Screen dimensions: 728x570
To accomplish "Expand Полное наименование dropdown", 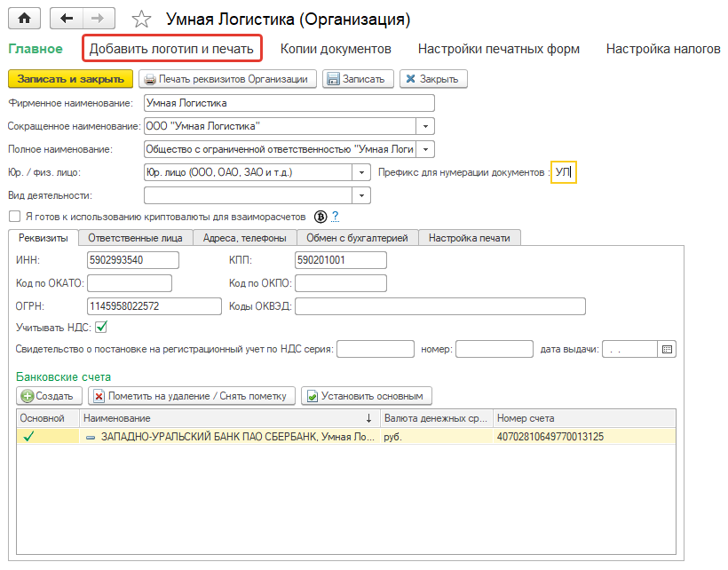I will click(425, 149).
